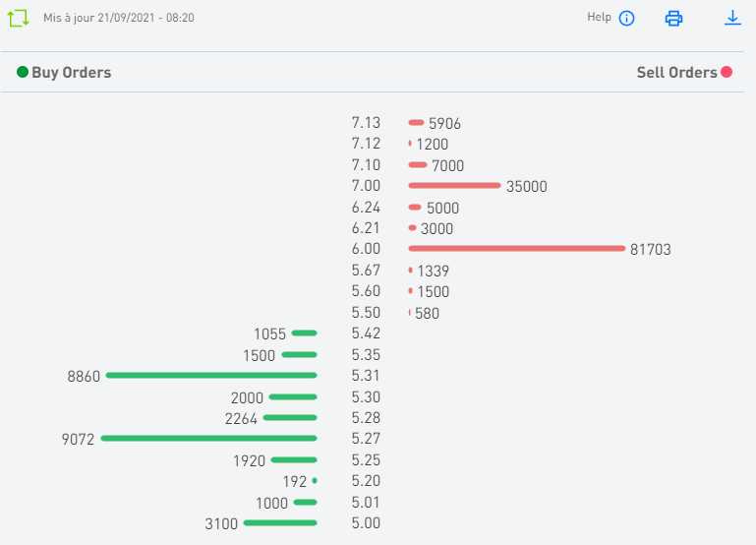Click the 5906 sell bar at 7.13
Viewport: 756px width, 545px height.
point(416,123)
